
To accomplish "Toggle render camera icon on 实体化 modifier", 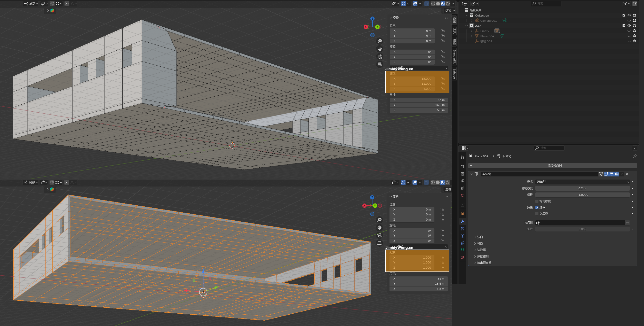I will pos(617,174).
